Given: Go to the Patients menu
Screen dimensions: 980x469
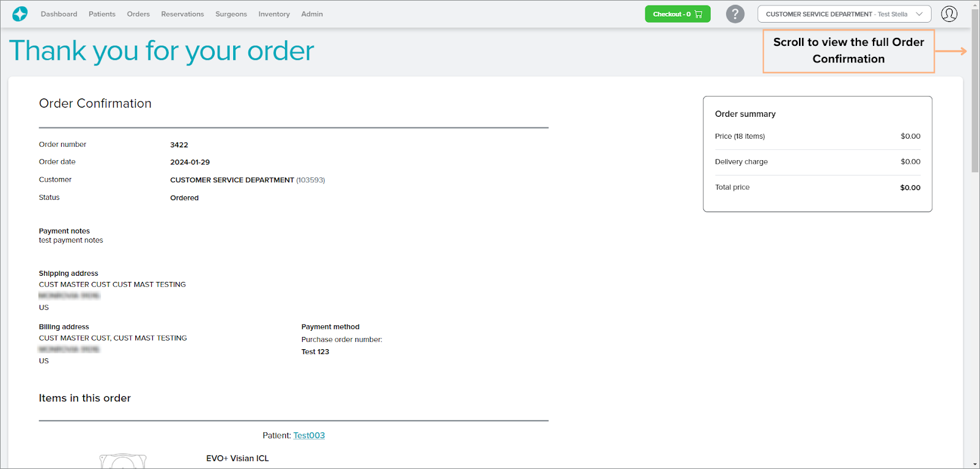Looking at the screenshot, I should (102, 14).
